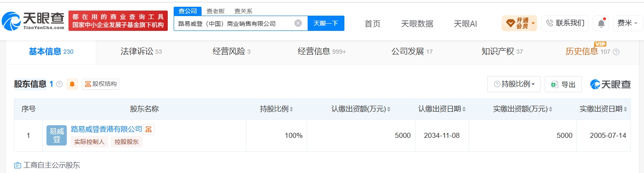Switch to 查老板 search tab

coord(216,11)
